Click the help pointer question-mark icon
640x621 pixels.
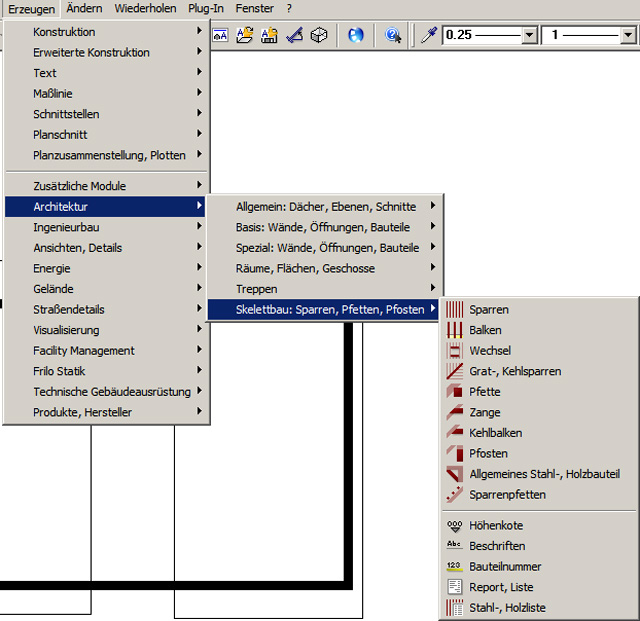(393, 36)
